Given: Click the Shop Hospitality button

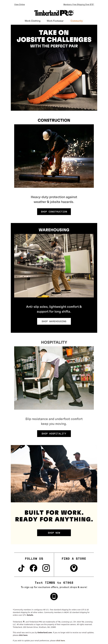Looking at the screenshot, I should coord(54,433).
